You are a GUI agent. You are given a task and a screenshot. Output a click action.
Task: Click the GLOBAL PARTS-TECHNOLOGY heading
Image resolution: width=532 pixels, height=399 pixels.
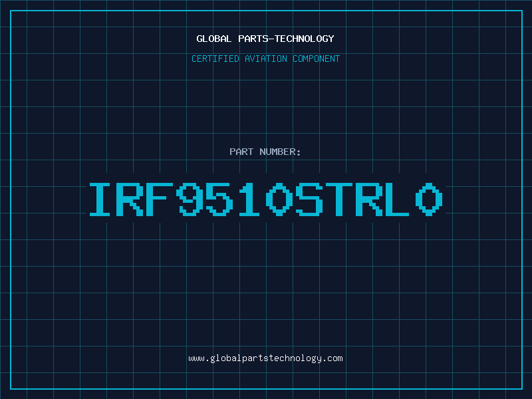tap(265, 39)
